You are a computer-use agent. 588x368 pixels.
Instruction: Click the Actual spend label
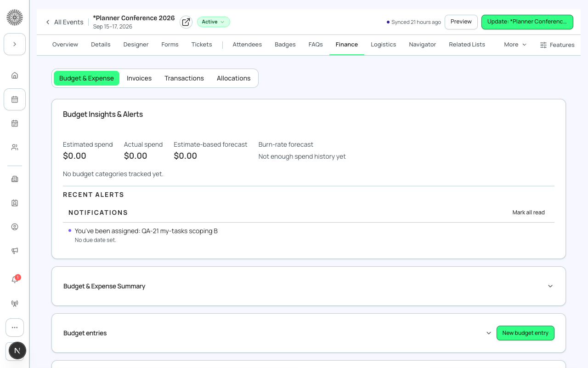[x=143, y=144]
